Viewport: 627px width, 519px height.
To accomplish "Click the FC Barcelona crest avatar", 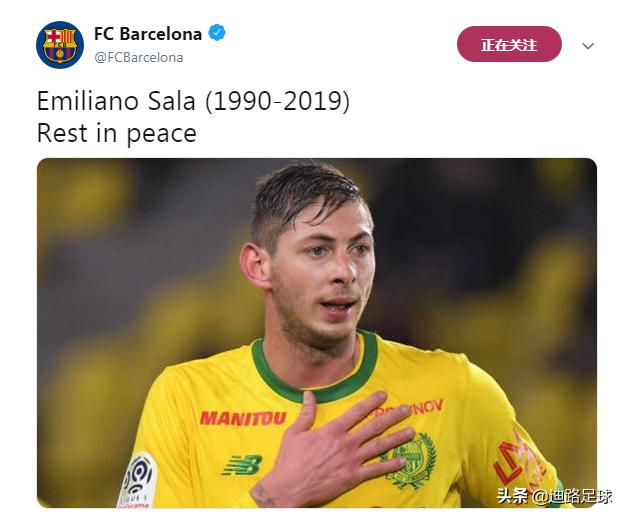I will [x=60, y=45].
